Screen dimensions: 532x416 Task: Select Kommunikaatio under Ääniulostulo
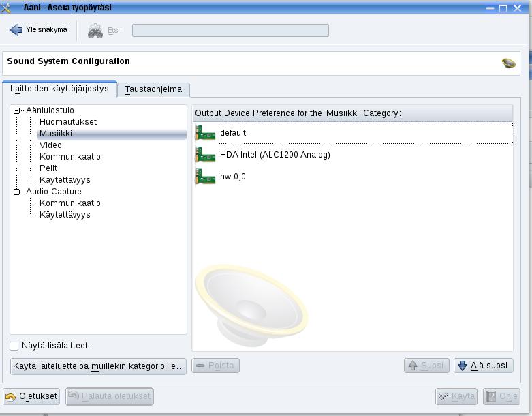point(70,157)
